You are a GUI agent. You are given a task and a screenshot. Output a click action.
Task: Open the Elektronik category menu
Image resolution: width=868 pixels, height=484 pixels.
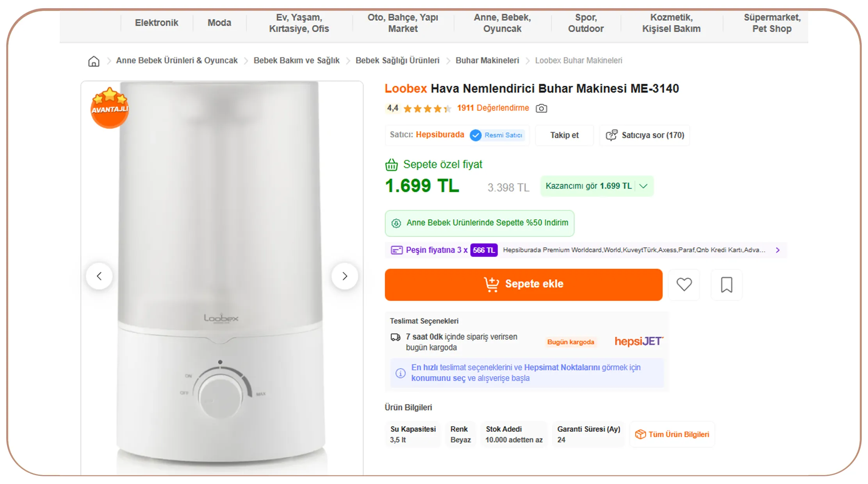click(157, 23)
